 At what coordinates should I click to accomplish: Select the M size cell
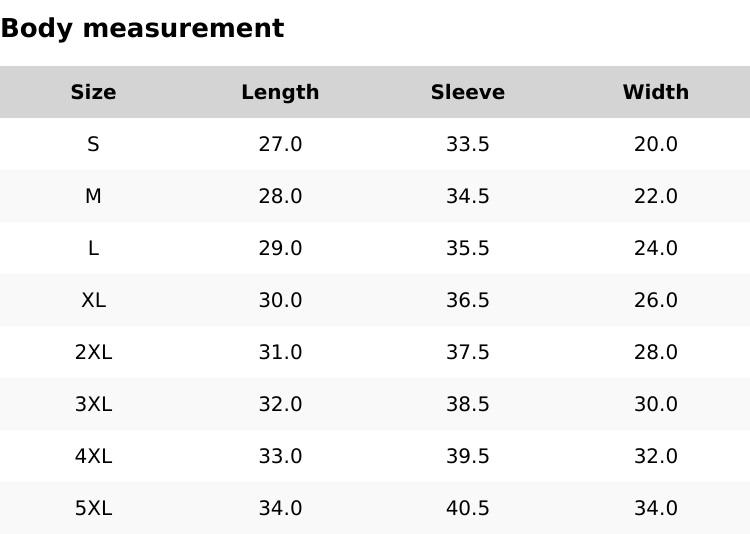[93, 197]
